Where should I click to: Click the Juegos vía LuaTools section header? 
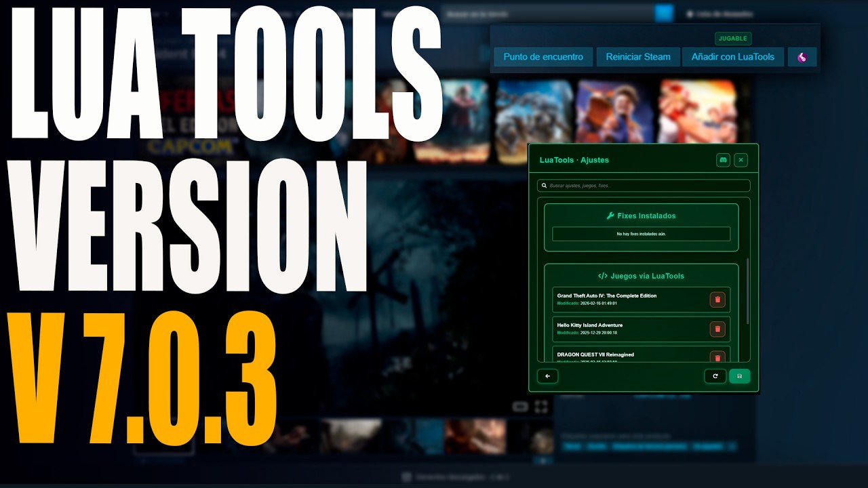point(641,276)
